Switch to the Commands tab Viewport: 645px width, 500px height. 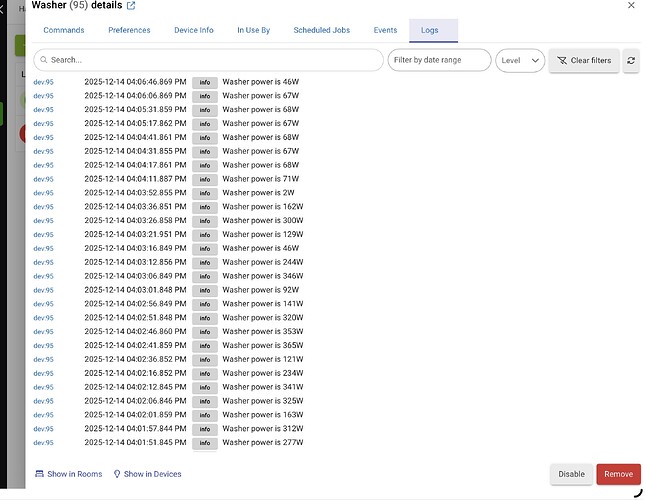coord(64,31)
